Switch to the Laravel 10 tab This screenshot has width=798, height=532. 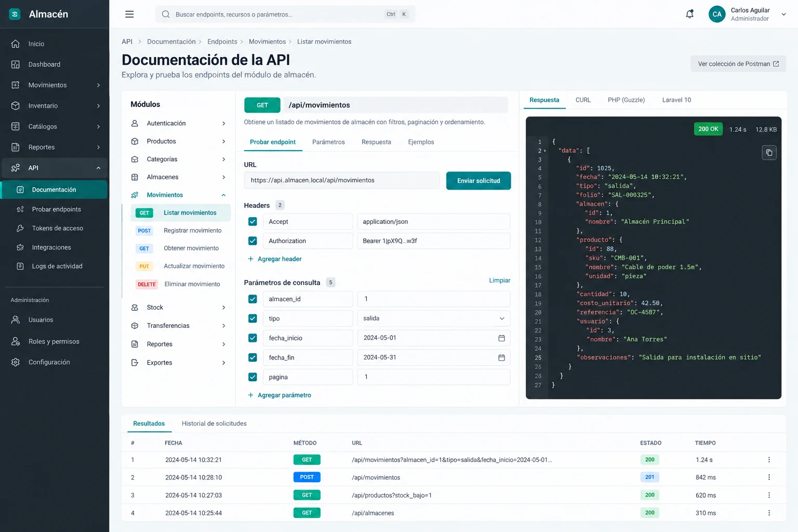coord(676,100)
